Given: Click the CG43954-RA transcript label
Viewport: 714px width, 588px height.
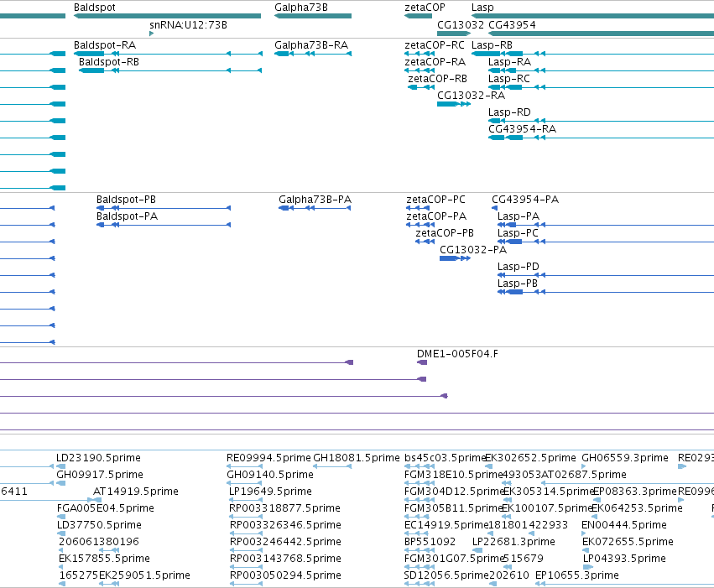Looking at the screenshot, I should 523,129.
